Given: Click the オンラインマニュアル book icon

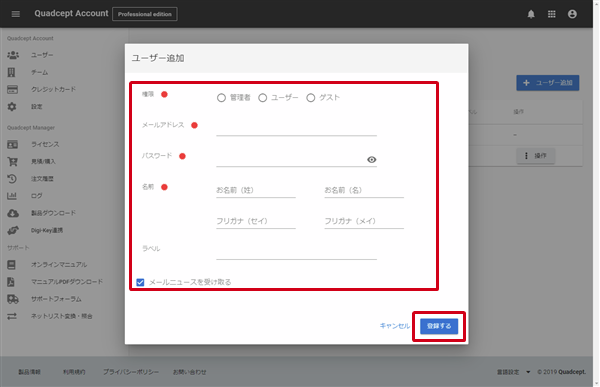Looking at the screenshot, I should click(x=11, y=265).
